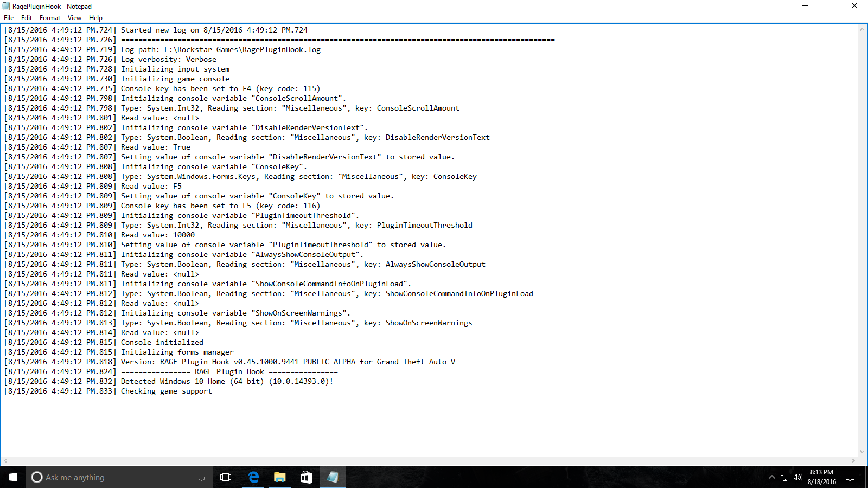Click the 'key: ShowOnScreenWarnings' text
The height and width of the screenshot is (488, 868).
pos(418,323)
